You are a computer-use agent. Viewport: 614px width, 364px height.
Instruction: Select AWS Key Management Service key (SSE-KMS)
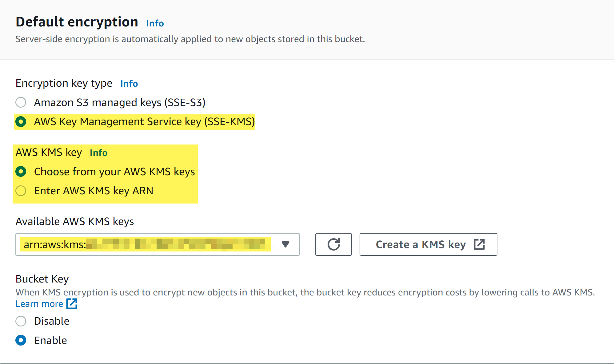point(21,122)
